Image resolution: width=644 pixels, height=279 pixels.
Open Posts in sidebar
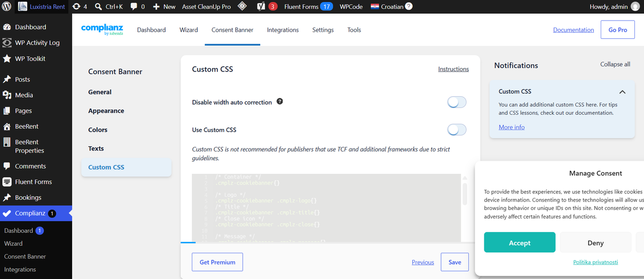click(36, 79)
